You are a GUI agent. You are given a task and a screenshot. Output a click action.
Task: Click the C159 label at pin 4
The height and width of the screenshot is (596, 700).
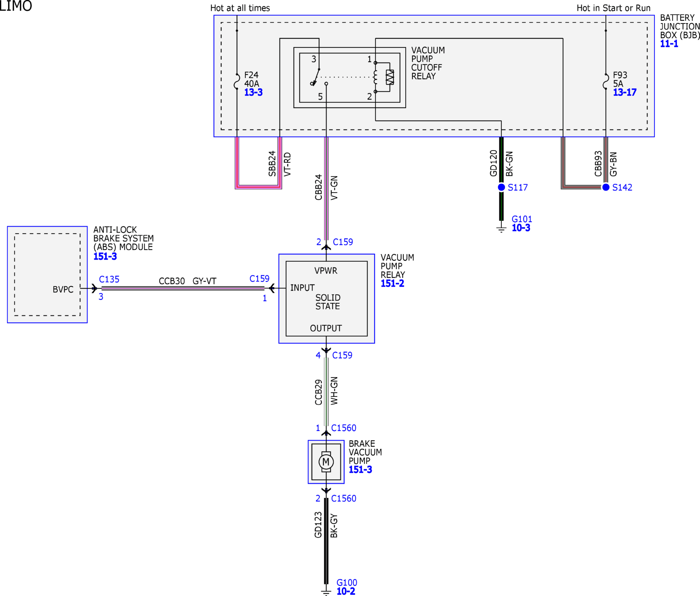point(342,355)
